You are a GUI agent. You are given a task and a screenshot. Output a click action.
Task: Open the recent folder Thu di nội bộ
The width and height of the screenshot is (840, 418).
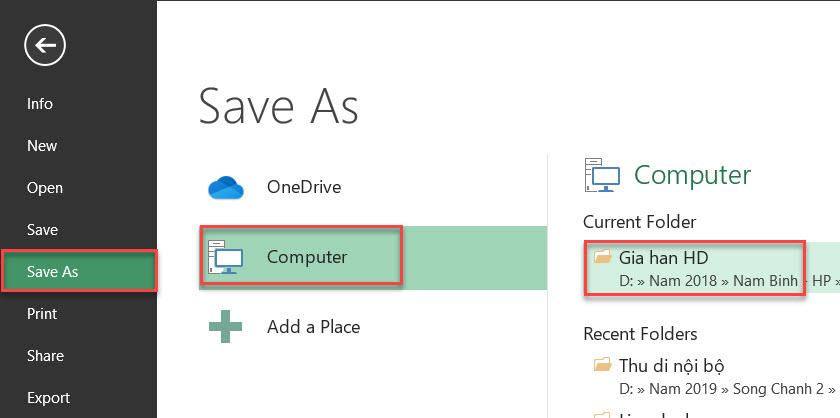(671, 365)
